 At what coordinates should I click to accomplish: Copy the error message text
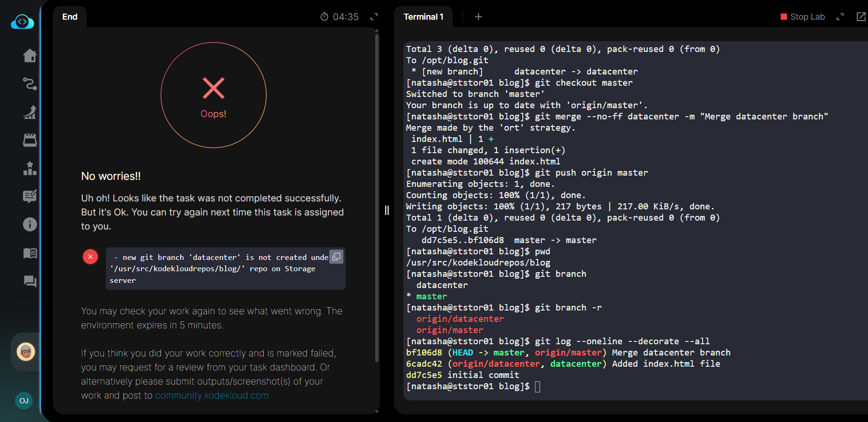tap(336, 257)
